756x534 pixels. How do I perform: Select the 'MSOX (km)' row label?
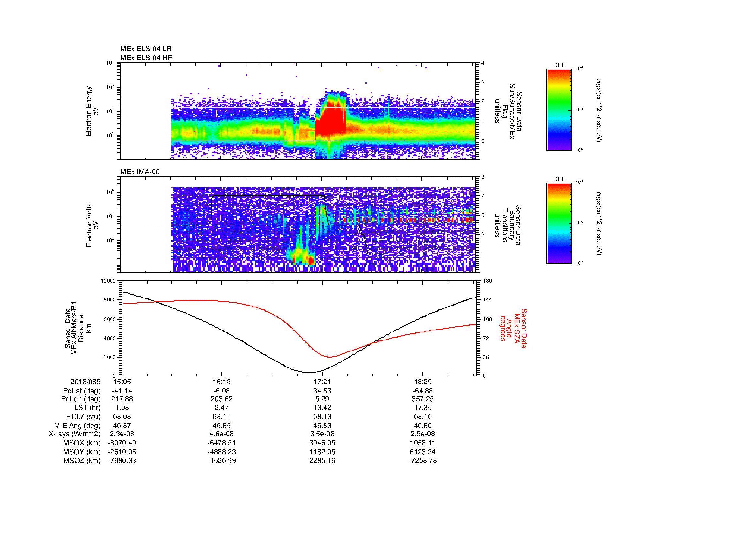coord(82,443)
